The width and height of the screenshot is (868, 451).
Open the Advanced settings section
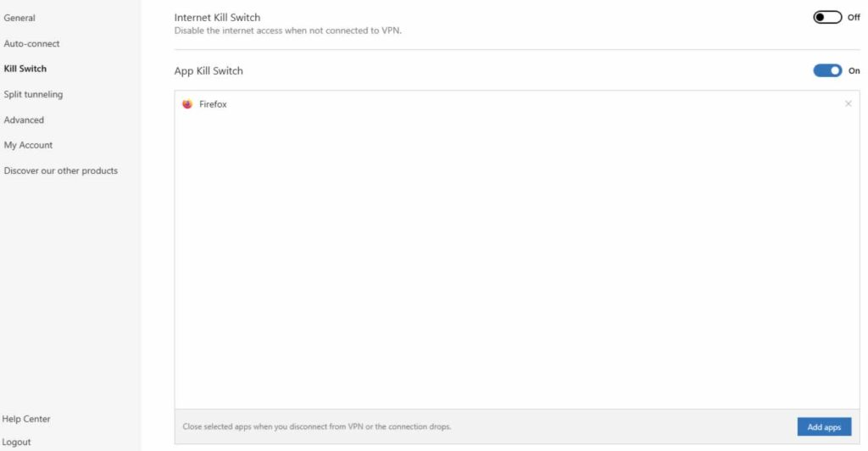pos(24,120)
